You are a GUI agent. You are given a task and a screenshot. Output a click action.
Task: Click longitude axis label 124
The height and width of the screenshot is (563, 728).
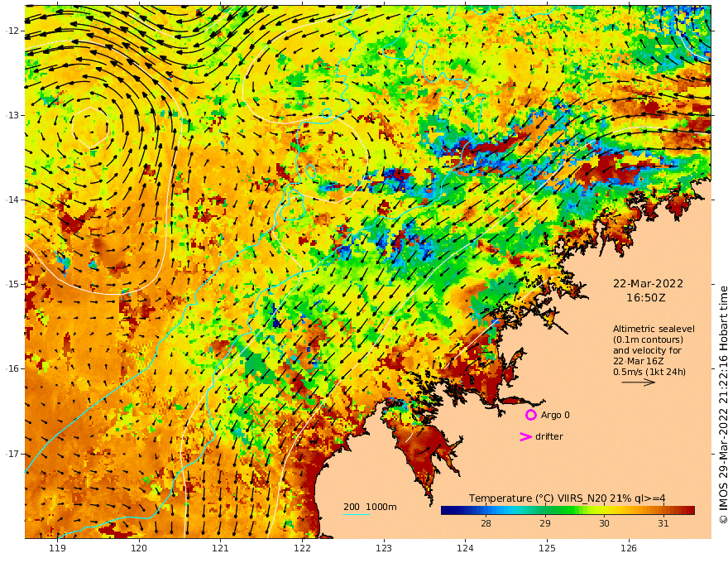coord(465,548)
